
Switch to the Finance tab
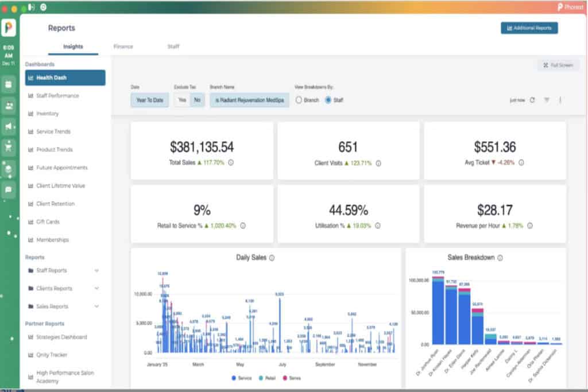[x=123, y=46]
